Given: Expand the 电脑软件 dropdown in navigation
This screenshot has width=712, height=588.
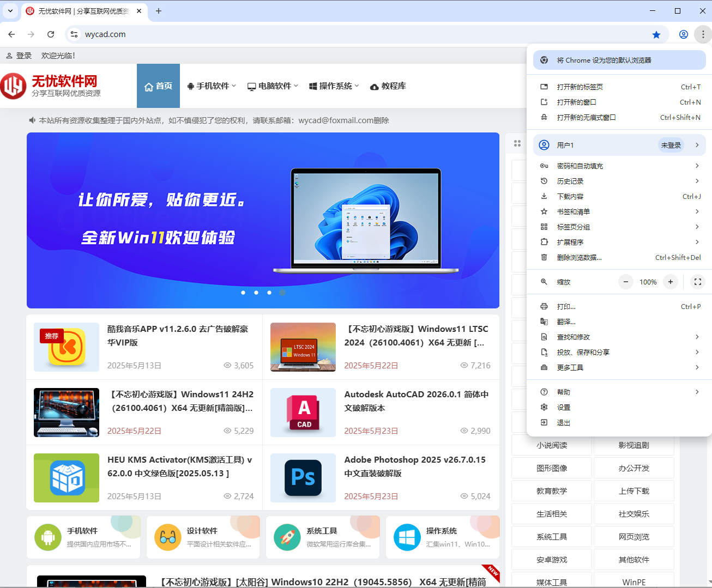Looking at the screenshot, I should pos(272,86).
